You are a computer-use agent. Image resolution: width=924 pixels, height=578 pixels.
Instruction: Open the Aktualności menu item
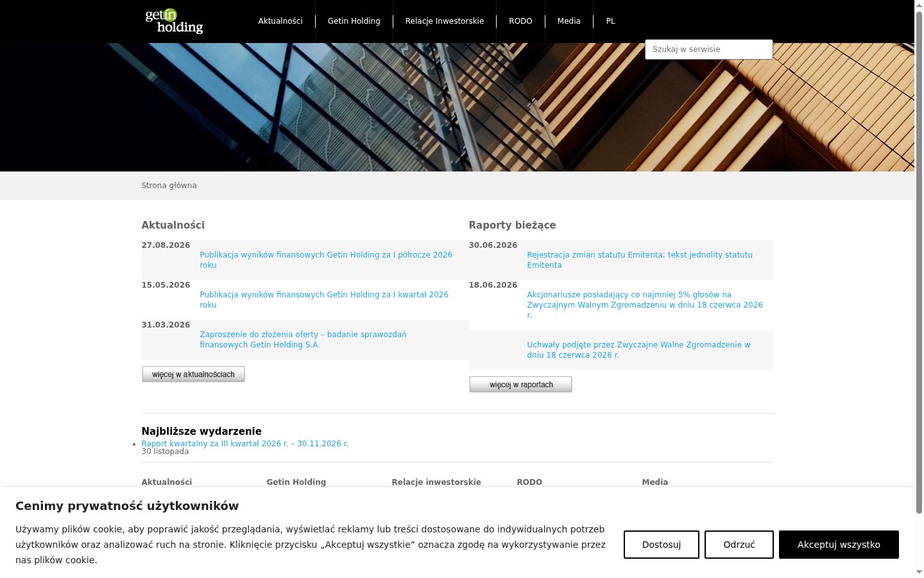(280, 21)
